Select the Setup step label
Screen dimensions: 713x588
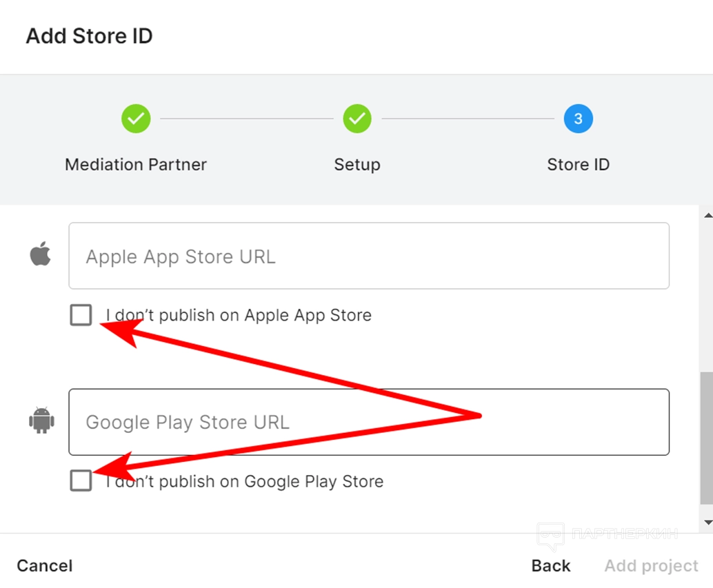coord(356,165)
